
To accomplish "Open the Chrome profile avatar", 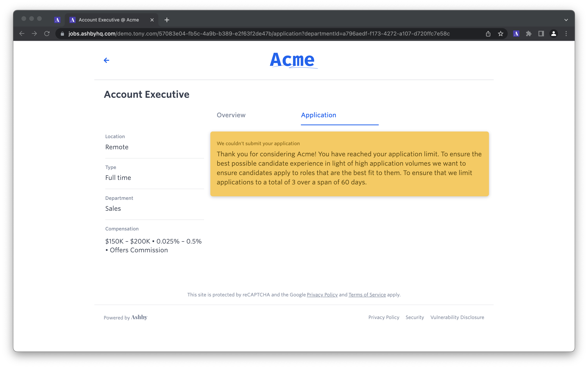I will pos(553,34).
